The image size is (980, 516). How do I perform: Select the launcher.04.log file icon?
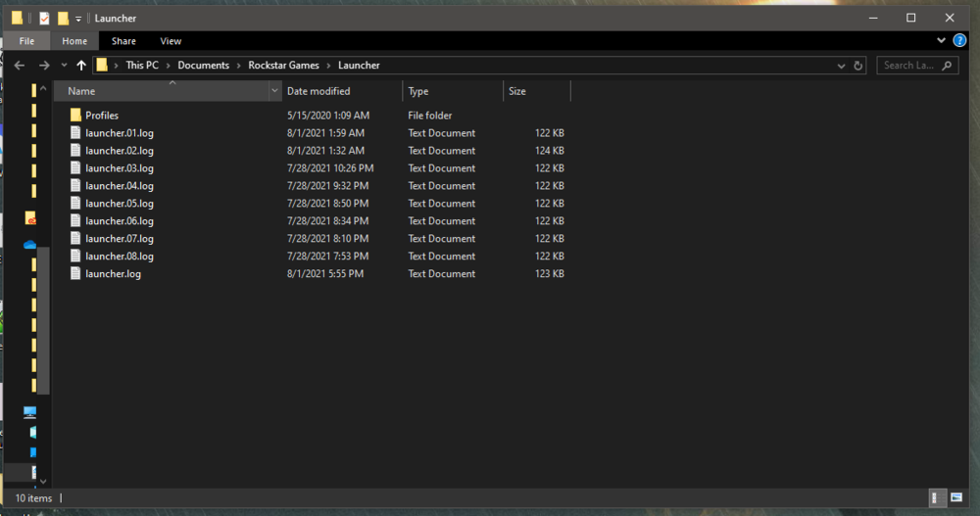click(x=75, y=185)
